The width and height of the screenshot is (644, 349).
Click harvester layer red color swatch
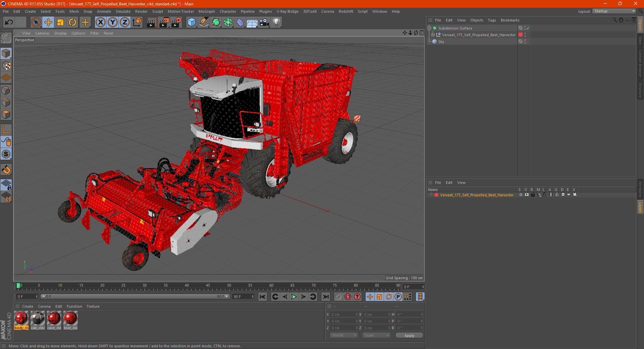point(521,35)
